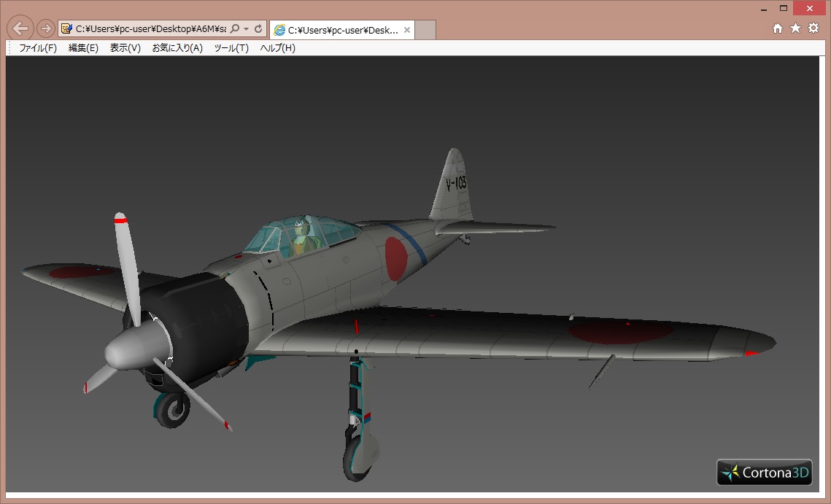Open the Tools gear icon
Image resolution: width=831 pixels, height=504 pixels.
pos(813,28)
